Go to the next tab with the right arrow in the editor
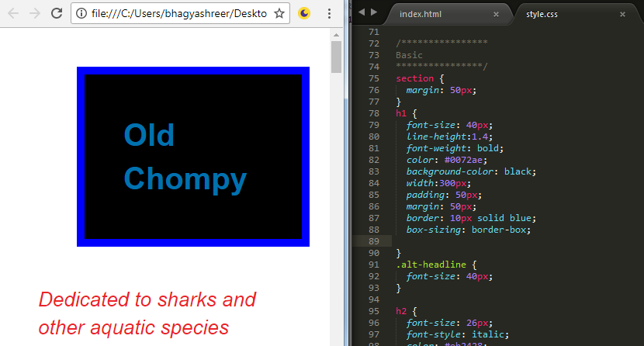This screenshot has height=346, width=644. pyautogui.click(x=374, y=12)
